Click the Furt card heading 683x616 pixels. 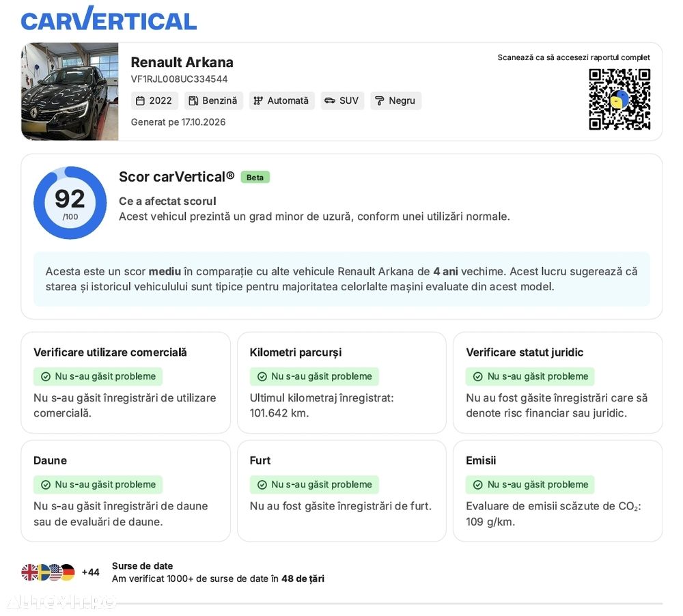tap(260, 460)
